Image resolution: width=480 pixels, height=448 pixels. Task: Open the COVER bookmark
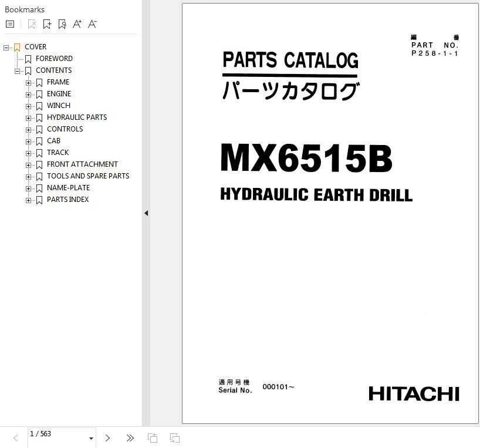(36, 47)
